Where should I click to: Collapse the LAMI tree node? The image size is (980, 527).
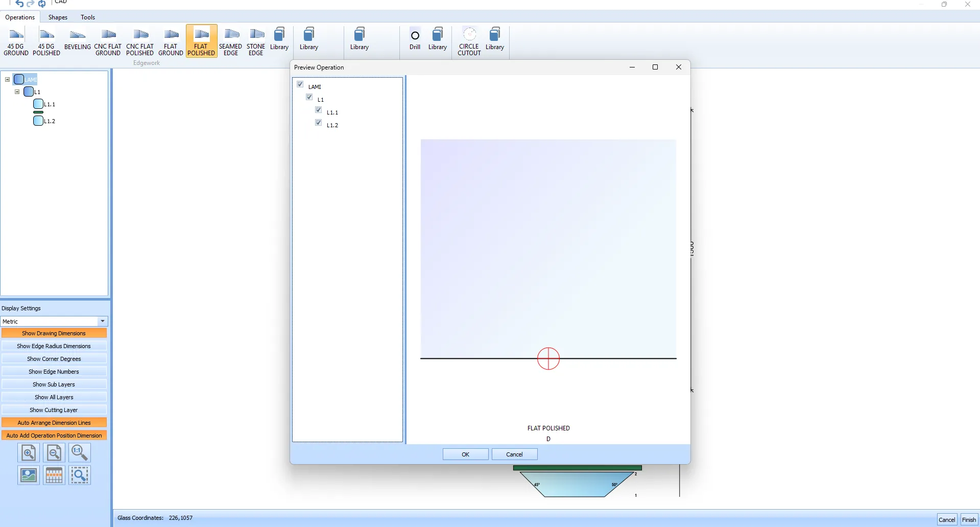pyautogui.click(x=7, y=79)
